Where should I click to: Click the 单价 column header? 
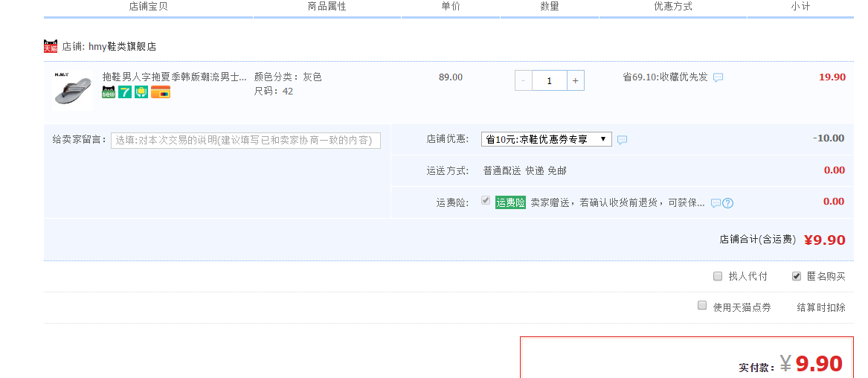451,7
